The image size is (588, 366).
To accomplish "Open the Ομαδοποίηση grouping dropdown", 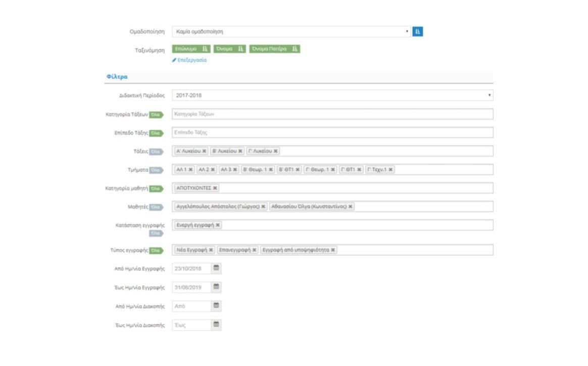I will 291,31.
